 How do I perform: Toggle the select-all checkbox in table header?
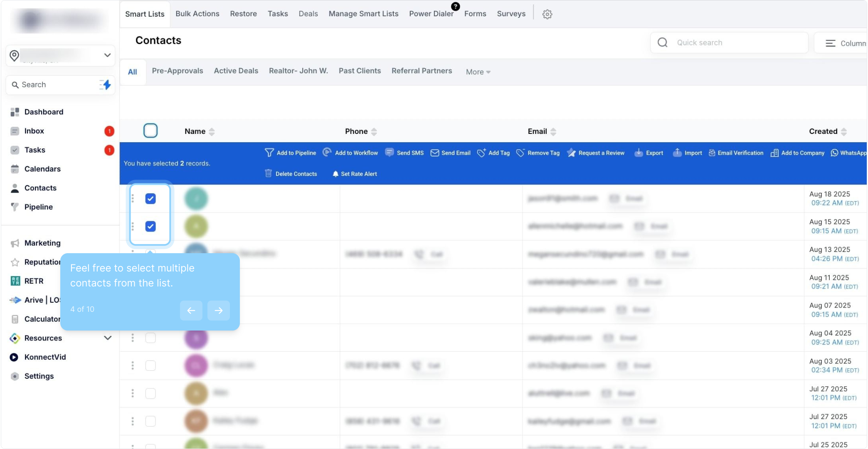[150, 131]
